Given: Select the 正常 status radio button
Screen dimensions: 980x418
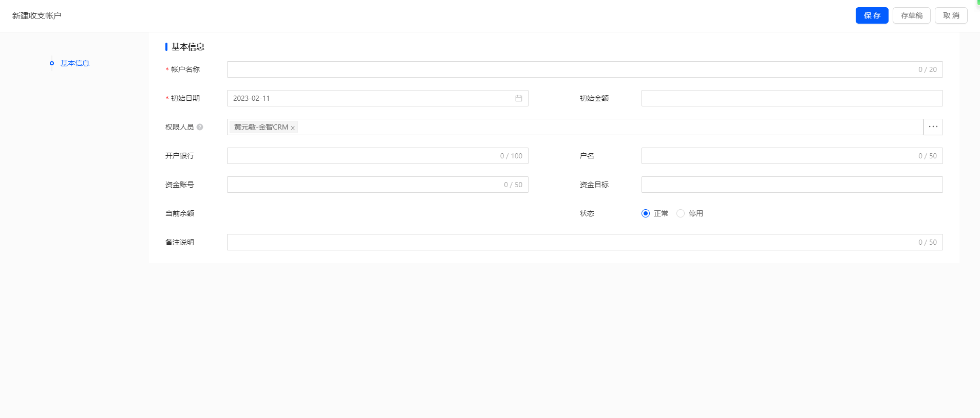Looking at the screenshot, I should [646, 213].
